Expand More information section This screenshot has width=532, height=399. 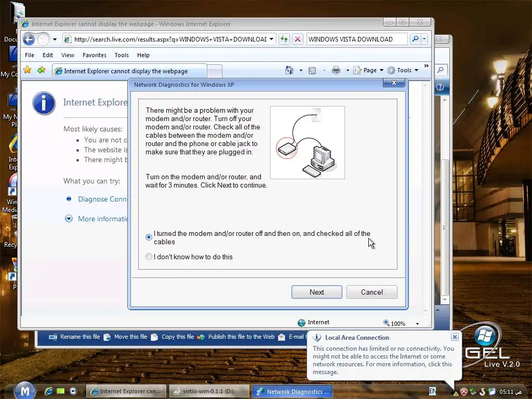pos(69,219)
